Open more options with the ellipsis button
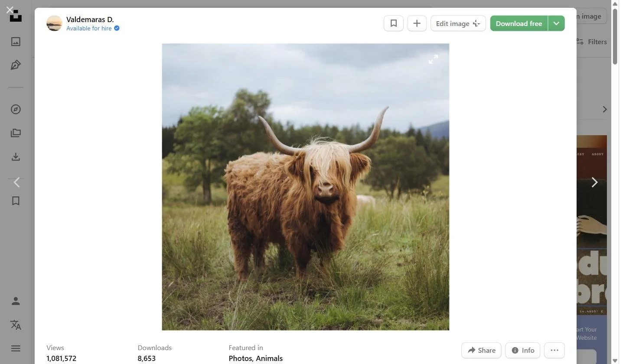Viewport: 626px width, 364px height. (555, 350)
